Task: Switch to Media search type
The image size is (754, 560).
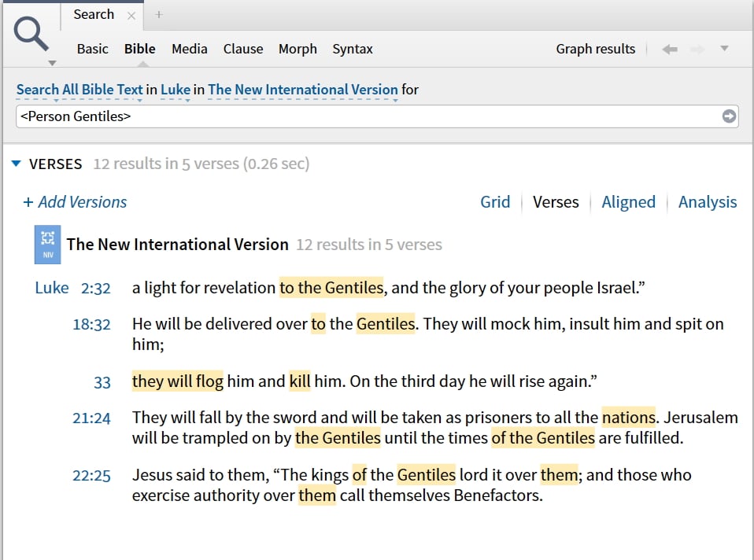Action: coord(190,49)
